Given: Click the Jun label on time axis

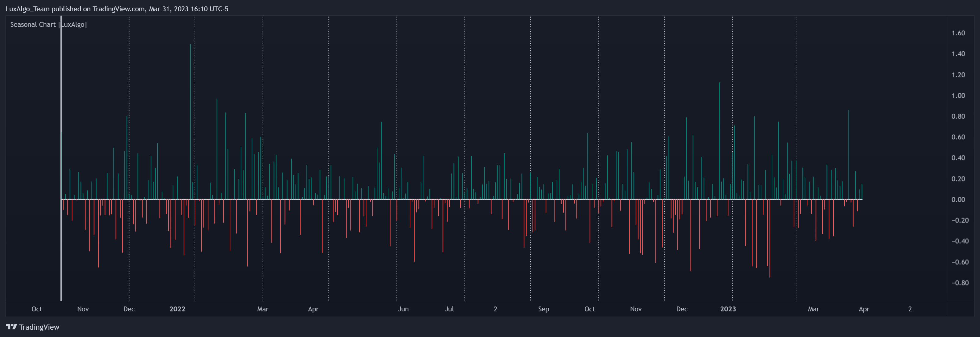Looking at the screenshot, I should (x=403, y=309).
